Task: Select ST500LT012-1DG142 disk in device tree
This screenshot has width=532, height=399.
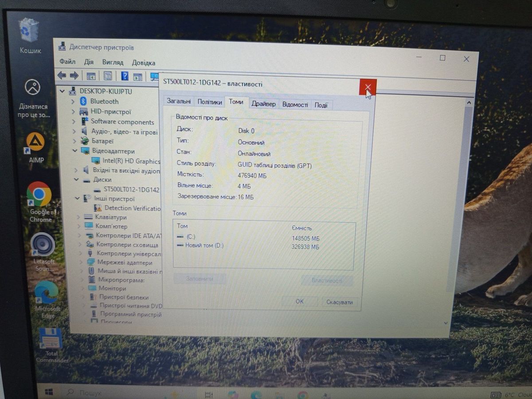Action: [131, 189]
